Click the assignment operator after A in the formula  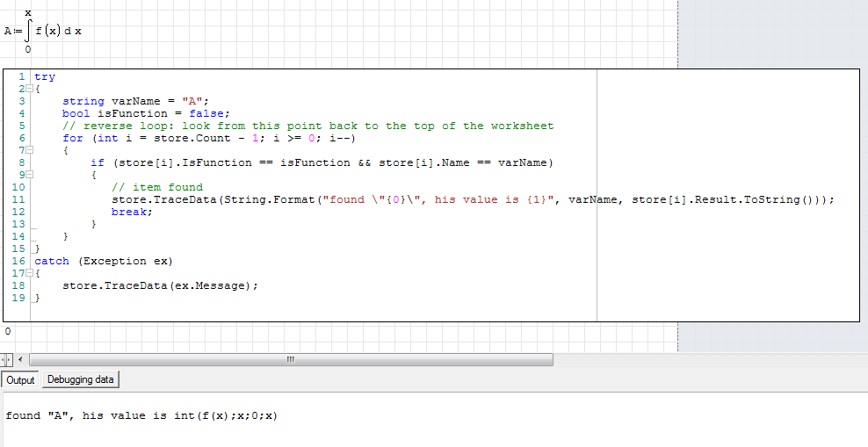[x=17, y=32]
